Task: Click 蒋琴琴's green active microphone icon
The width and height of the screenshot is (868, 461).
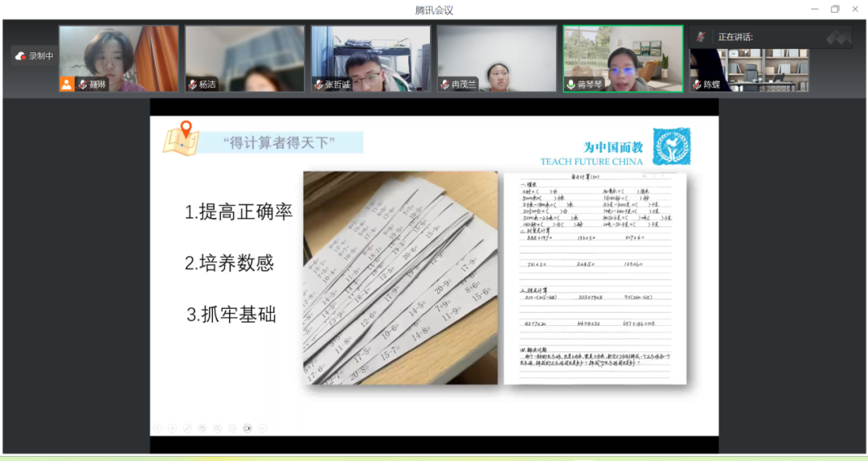Action: pyautogui.click(x=571, y=84)
